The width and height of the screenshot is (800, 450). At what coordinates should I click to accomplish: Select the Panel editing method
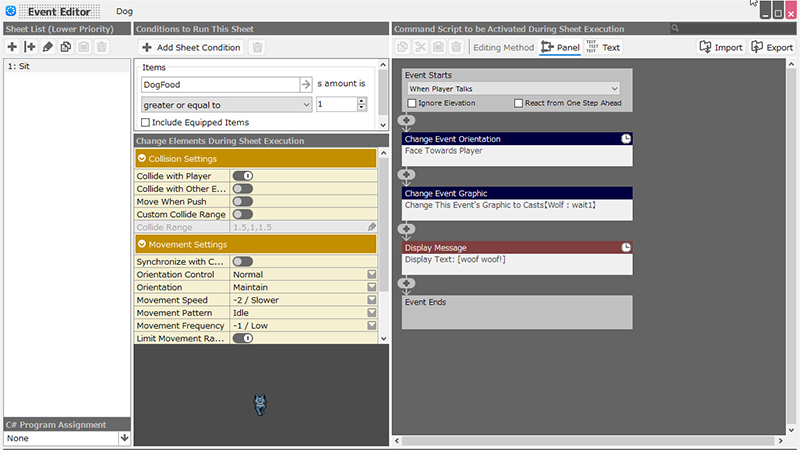(559, 47)
